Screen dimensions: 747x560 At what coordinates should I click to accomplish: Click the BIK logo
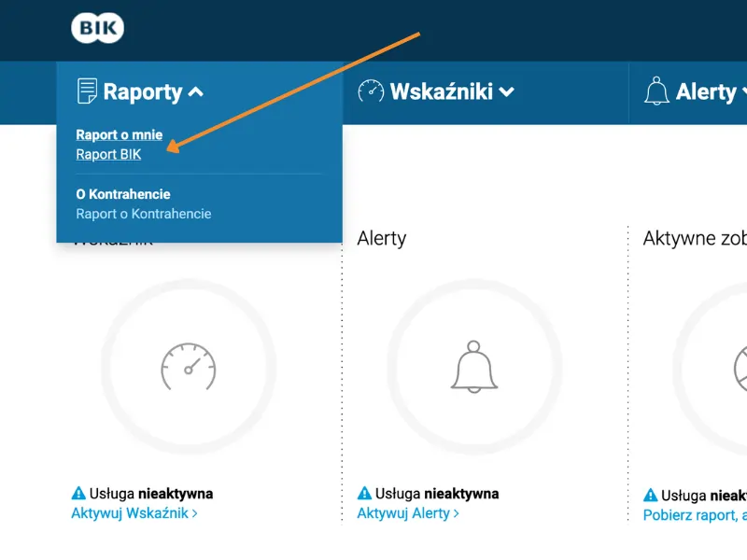click(97, 28)
